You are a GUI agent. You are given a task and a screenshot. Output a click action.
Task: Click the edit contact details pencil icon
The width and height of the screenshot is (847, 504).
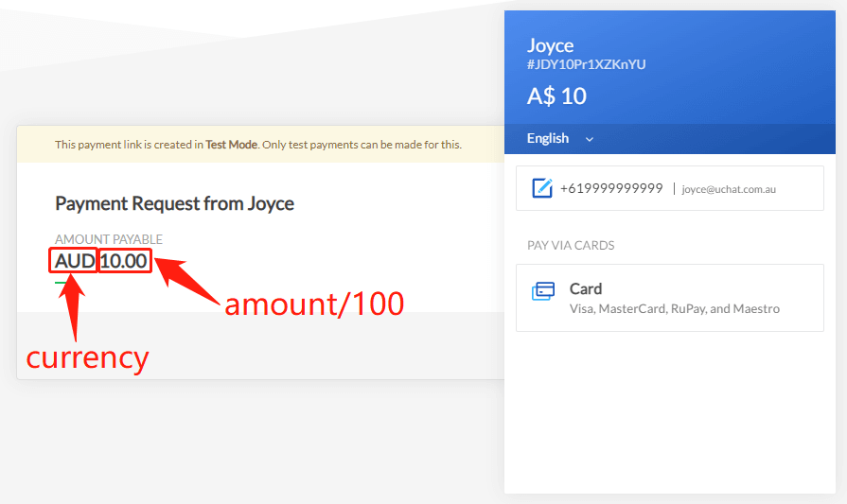pyautogui.click(x=542, y=188)
